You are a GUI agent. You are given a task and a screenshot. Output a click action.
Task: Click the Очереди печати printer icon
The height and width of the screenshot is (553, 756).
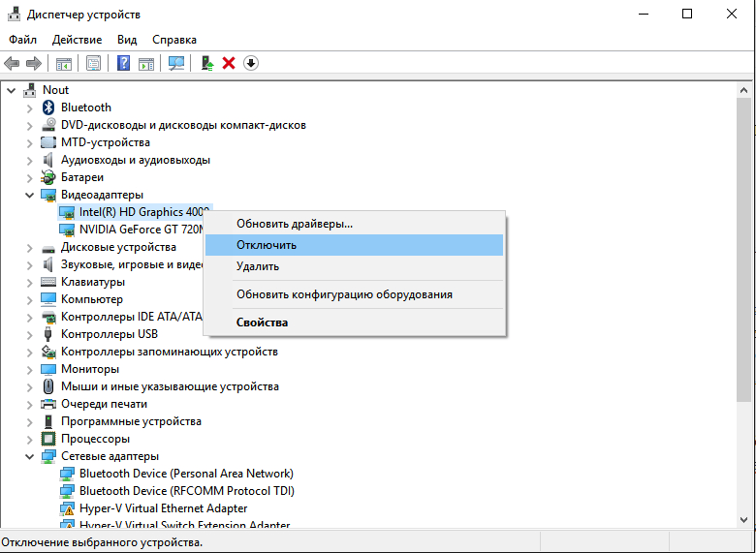click(48, 404)
